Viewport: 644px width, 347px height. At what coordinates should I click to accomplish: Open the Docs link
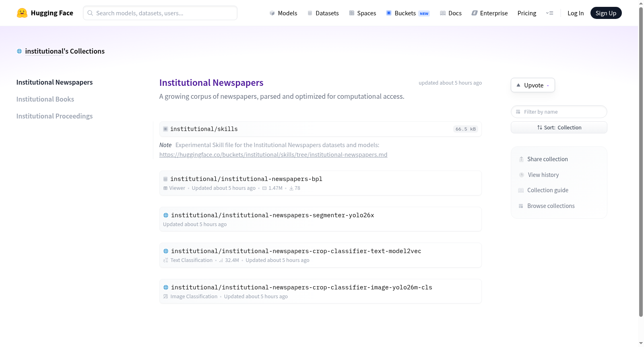point(451,13)
